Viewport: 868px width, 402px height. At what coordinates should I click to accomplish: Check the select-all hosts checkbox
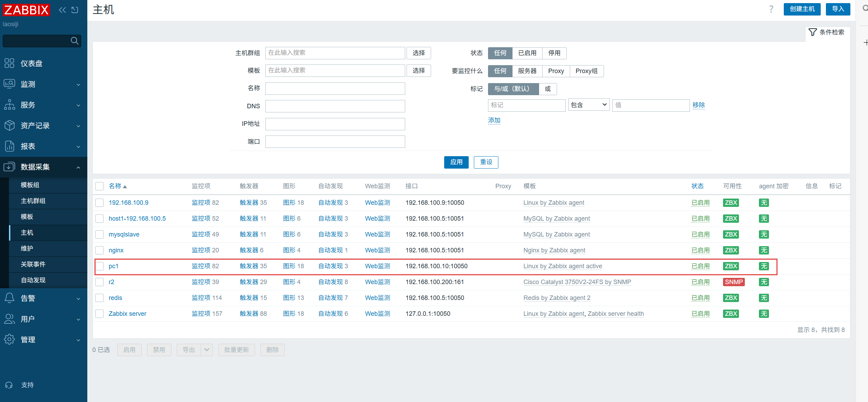tap(99, 186)
